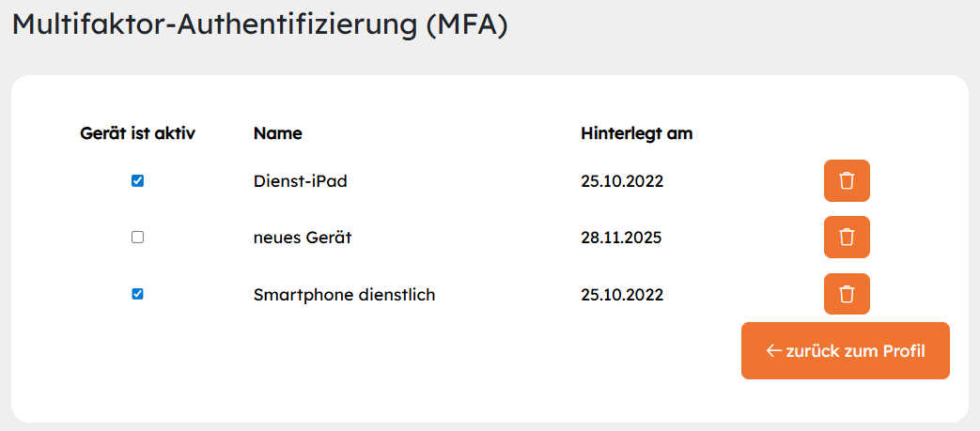Click the zurück zum Profil label text
Image resolution: width=980 pixels, height=431 pixels.
[x=855, y=351]
